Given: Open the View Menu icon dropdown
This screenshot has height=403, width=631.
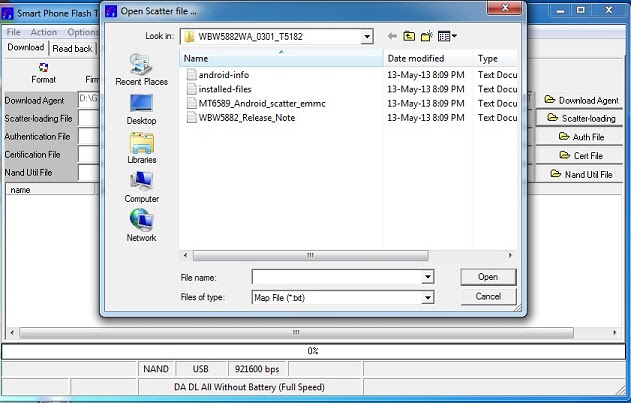Looking at the screenshot, I should (447, 36).
